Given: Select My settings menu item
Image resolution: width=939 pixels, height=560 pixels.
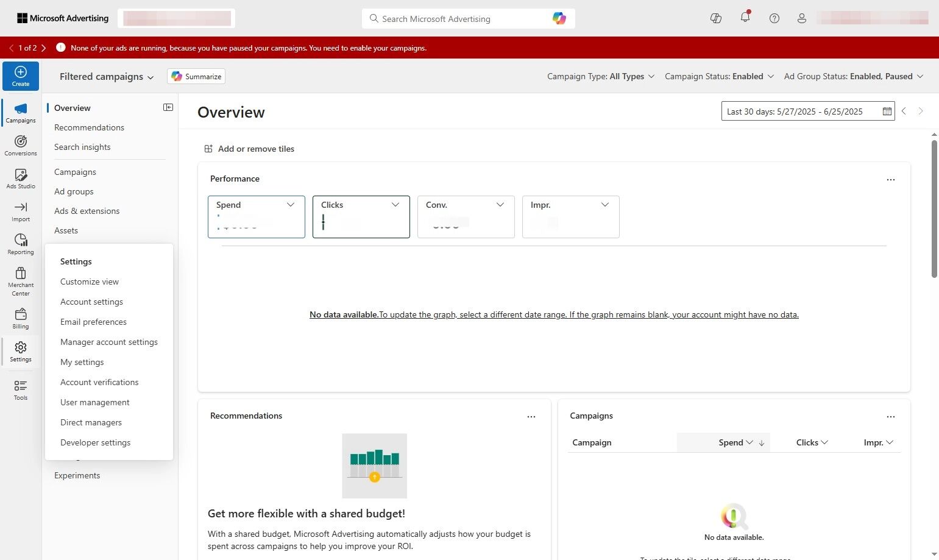Looking at the screenshot, I should (82, 362).
